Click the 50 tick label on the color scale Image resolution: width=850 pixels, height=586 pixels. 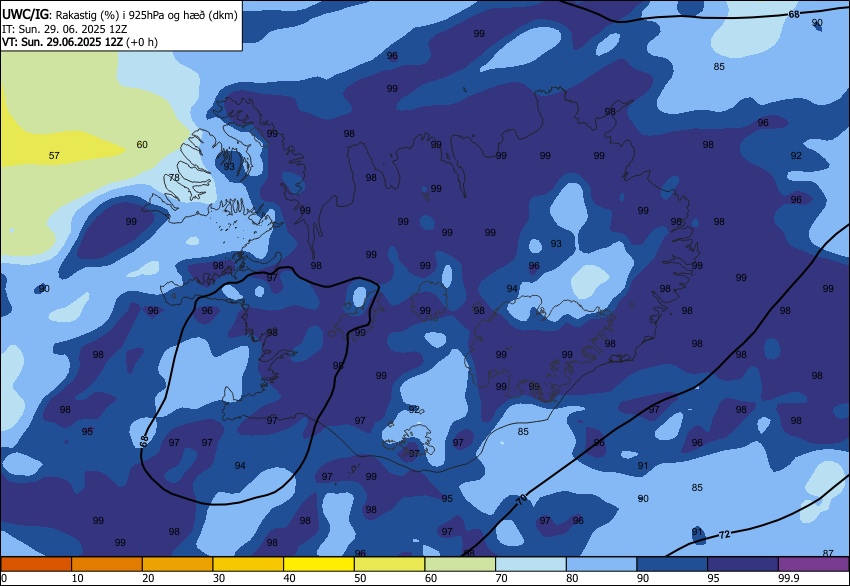pyautogui.click(x=360, y=578)
